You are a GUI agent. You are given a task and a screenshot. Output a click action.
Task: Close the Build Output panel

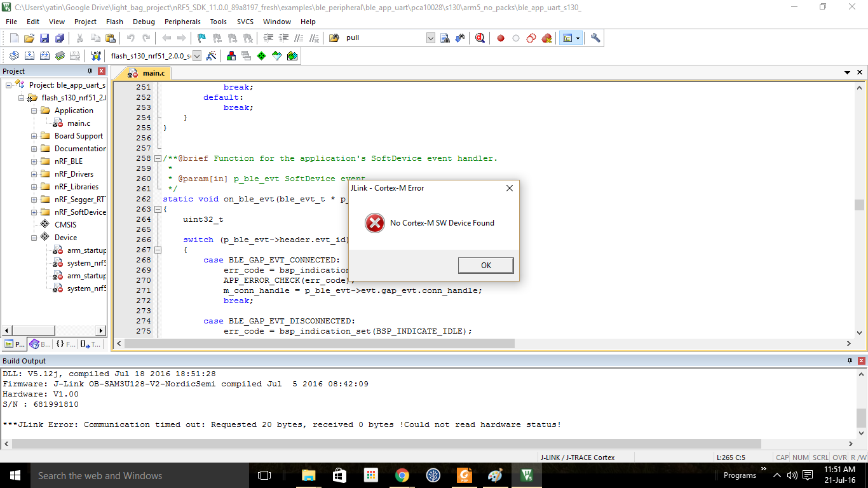[862, 361]
